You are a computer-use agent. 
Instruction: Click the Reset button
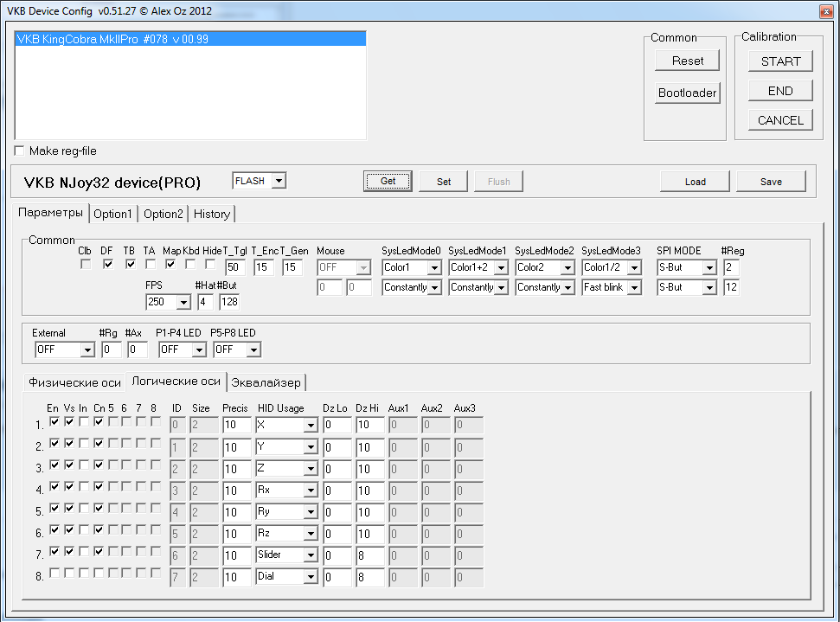click(688, 61)
